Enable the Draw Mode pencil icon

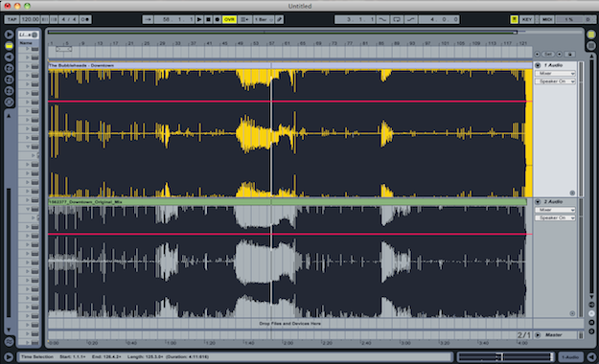279,19
